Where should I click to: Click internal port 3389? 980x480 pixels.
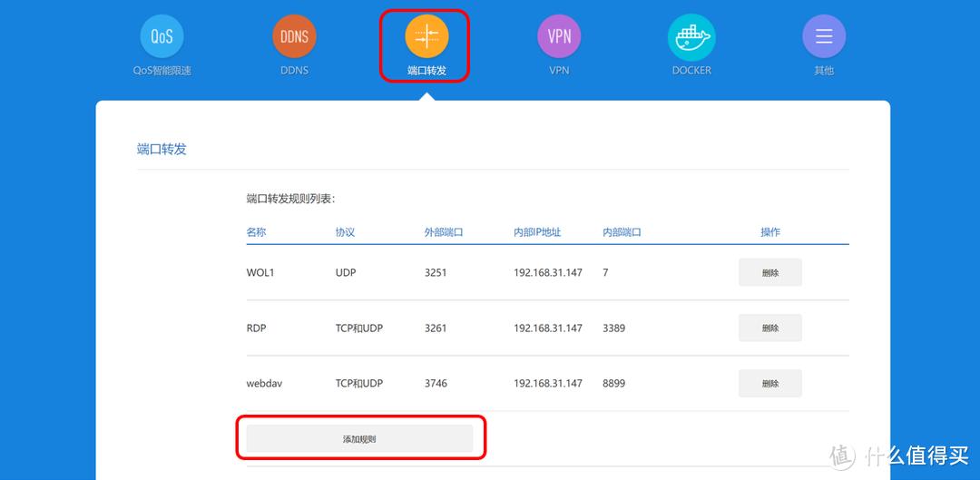pos(613,328)
